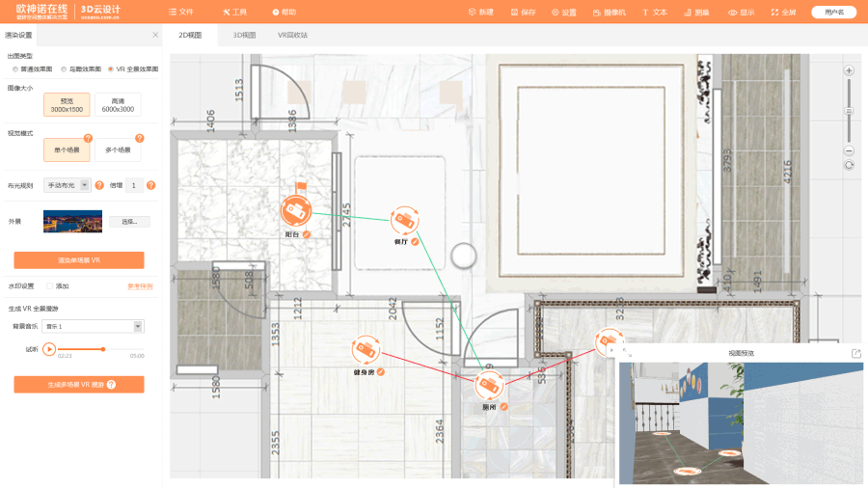Image resolution: width=868 pixels, height=488 pixels.
Task: Select the 餐厅 camera marker
Action: point(405,220)
